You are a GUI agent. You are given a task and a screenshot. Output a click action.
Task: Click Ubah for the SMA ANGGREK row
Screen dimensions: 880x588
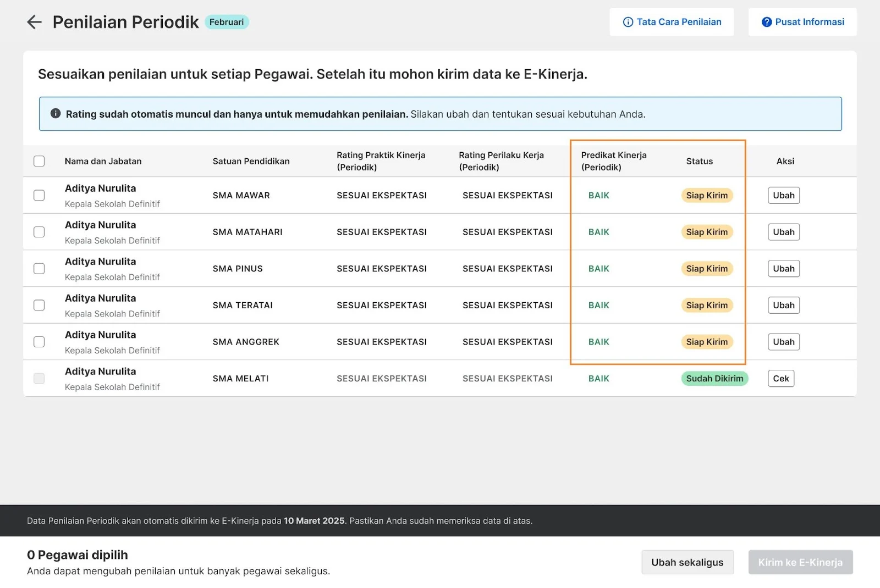(784, 342)
